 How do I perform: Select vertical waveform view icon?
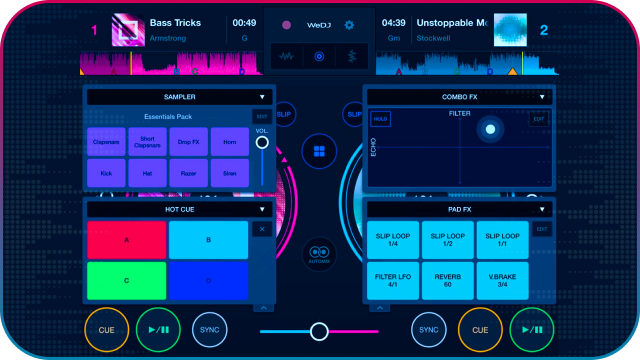pyautogui.click(x=351, y=56)
